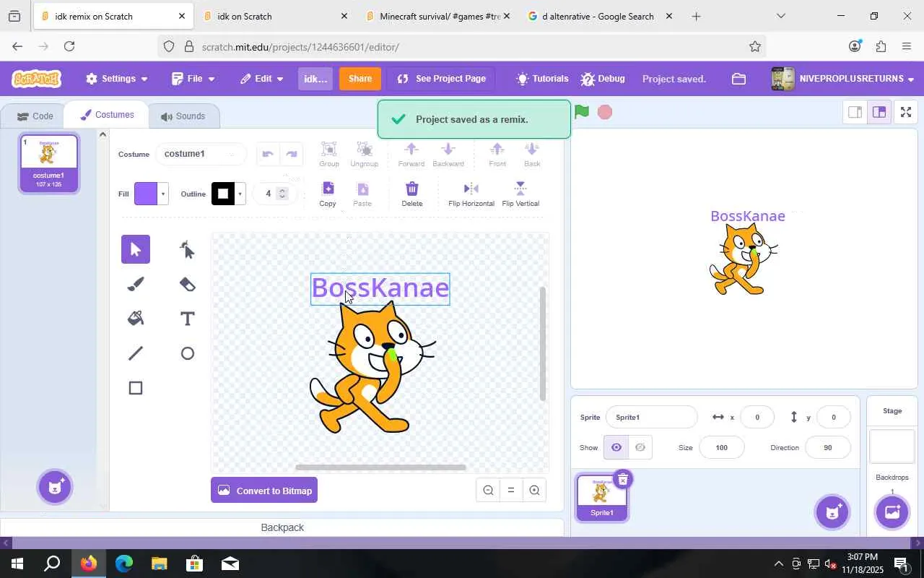Select the Sprite1 thumbnail
This screenshot has width=924, height=578.
[602, 497]
